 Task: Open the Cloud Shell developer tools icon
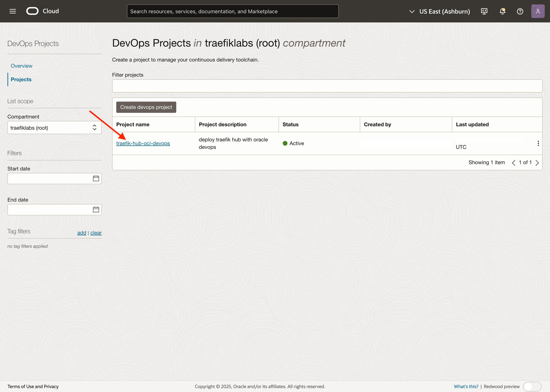pos(484,11)
